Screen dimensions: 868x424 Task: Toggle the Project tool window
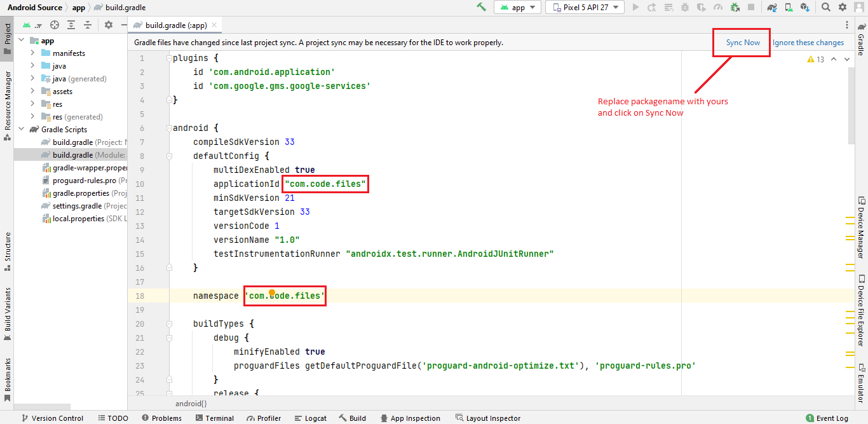pyautogui.click(x=7, y=41)
